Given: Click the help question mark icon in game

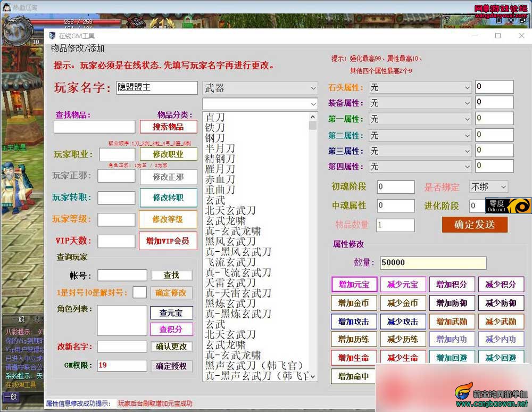Looking at the screenshot, I should coord(447,20).
